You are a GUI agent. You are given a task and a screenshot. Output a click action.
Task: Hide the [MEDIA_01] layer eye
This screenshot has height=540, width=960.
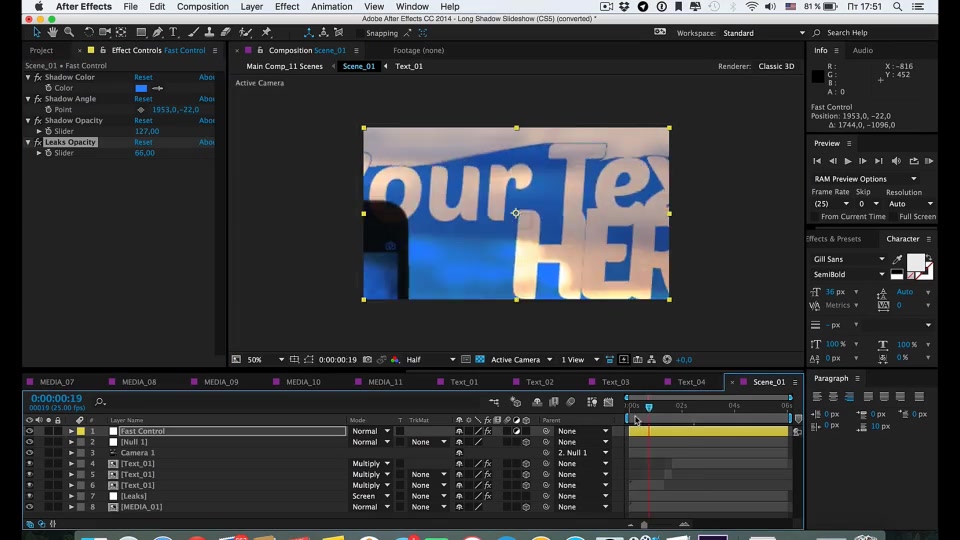click(29, 507)
